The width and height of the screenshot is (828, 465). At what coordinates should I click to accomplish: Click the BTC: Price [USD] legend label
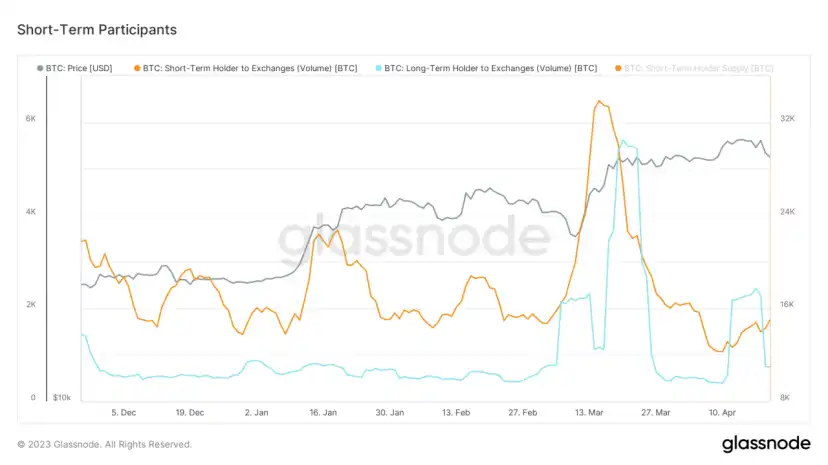coord(79,68)
